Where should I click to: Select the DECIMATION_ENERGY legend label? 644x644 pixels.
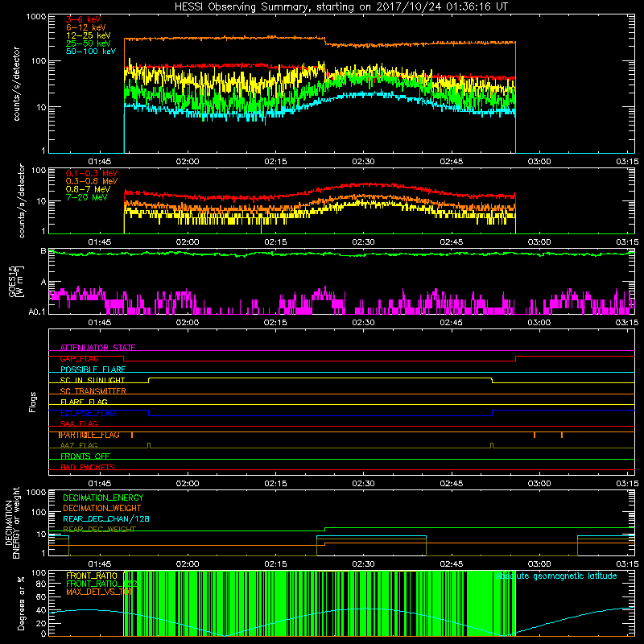103,497
